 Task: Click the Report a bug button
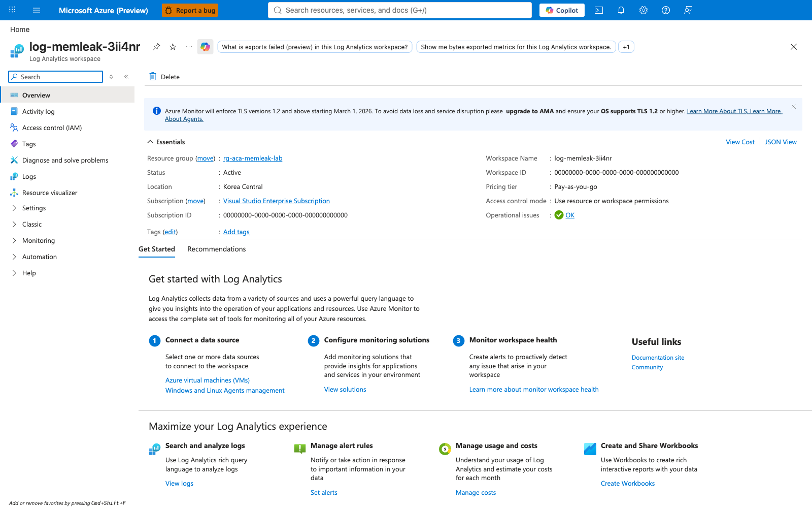tap(190, 10)
